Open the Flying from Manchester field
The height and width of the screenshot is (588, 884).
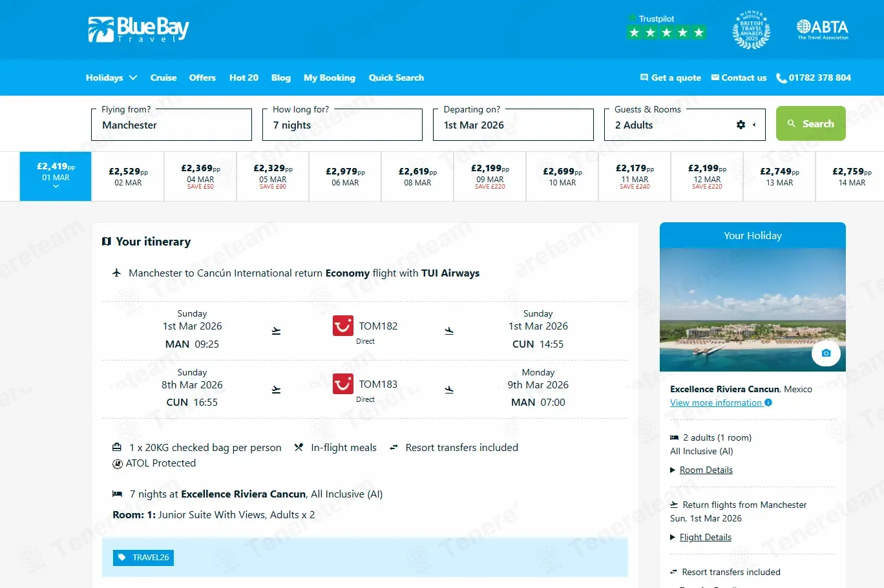pyautogui.click(x=171, y=125)
